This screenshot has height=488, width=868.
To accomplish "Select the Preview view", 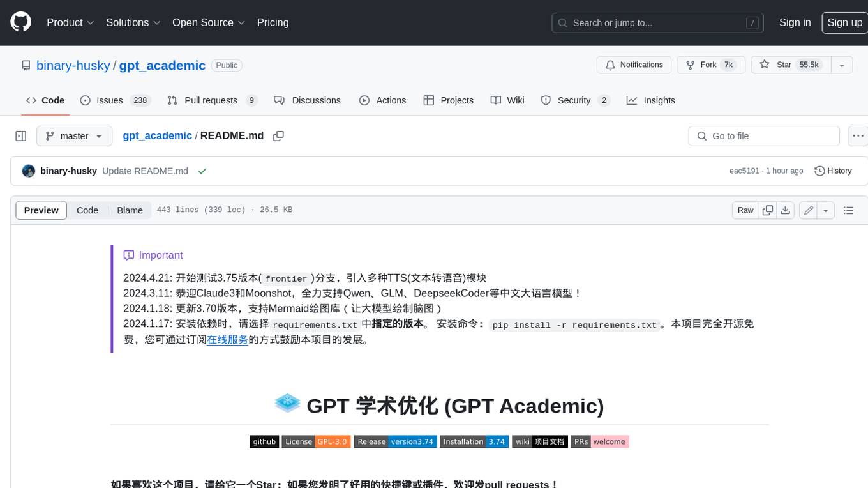I will pos(41,210).
